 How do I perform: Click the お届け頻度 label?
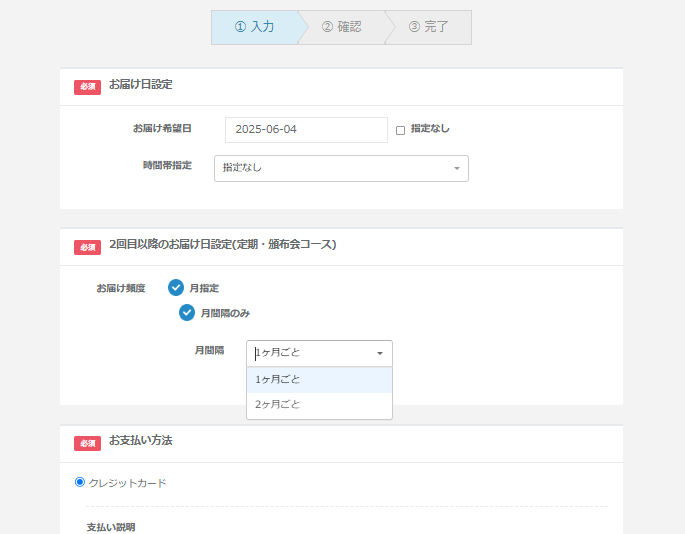coord(121,288)
